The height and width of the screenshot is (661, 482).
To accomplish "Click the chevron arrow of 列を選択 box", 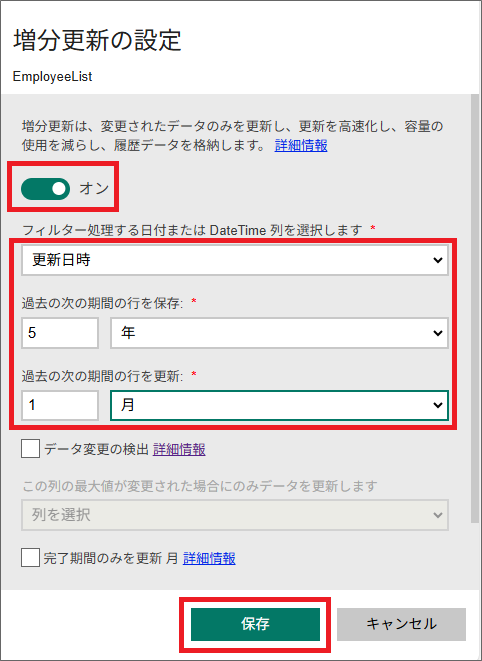I will point(438,515).
